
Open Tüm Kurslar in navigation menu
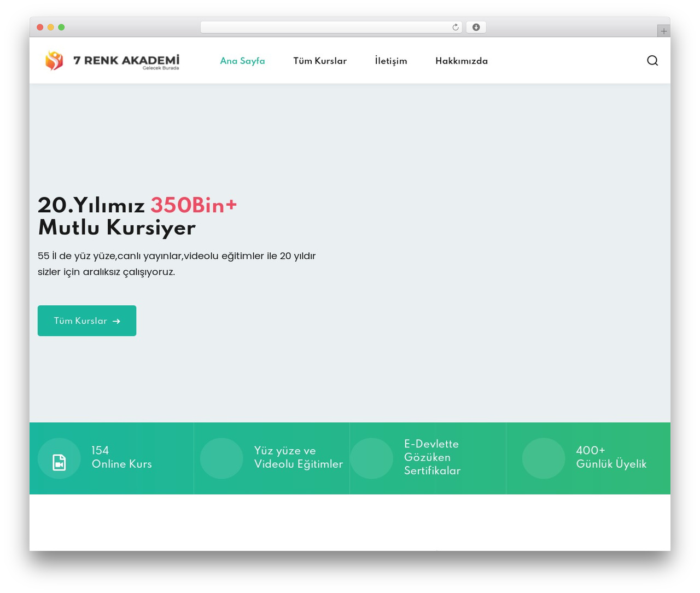point(320,61)
